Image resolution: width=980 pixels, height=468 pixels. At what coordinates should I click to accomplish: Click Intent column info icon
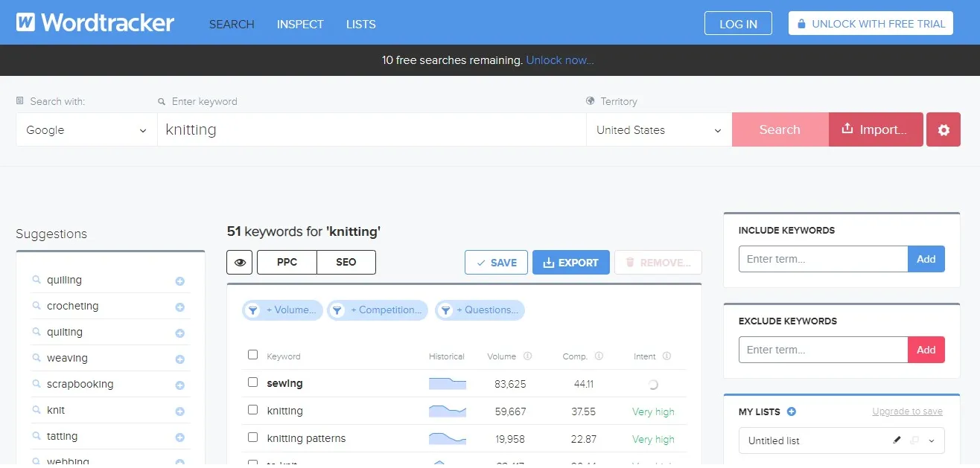(x=666, y=356)
